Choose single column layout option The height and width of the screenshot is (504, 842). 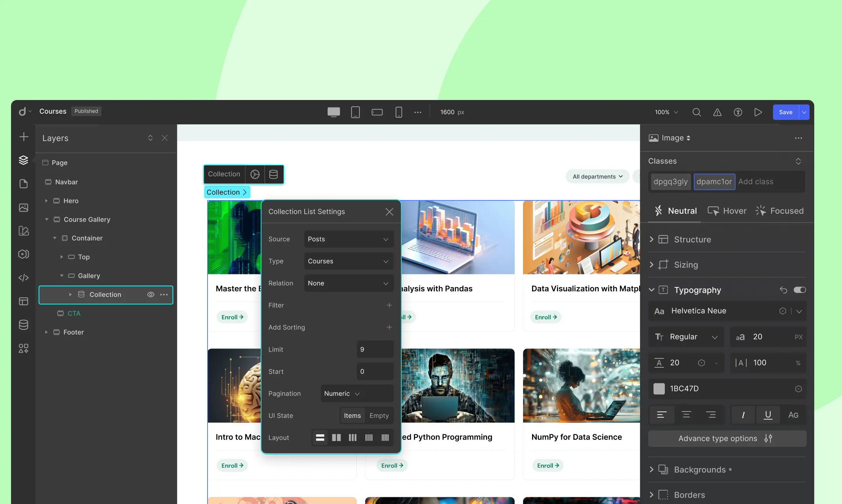point(320,437)
